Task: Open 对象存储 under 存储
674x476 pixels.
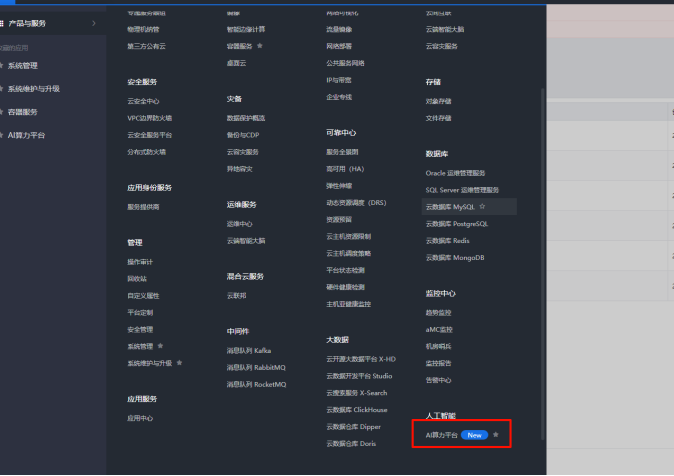Action: click(x=438, y=101)
